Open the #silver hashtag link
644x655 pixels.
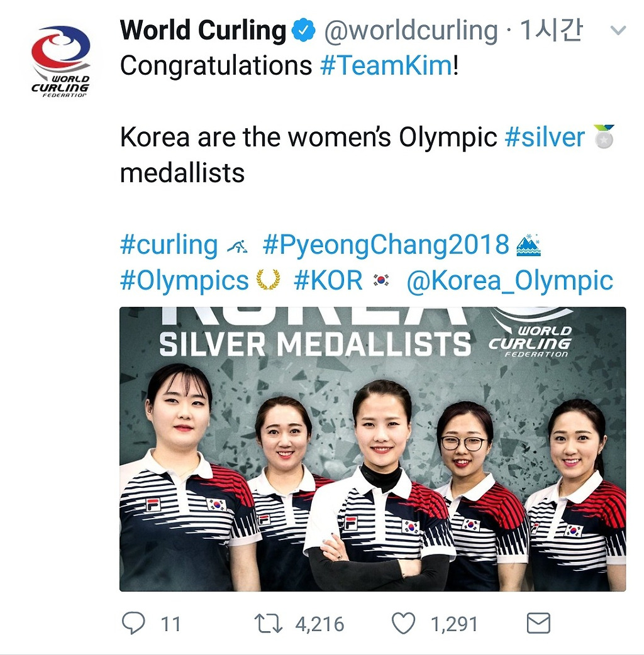pyautogui.click(x=545, y=137)
